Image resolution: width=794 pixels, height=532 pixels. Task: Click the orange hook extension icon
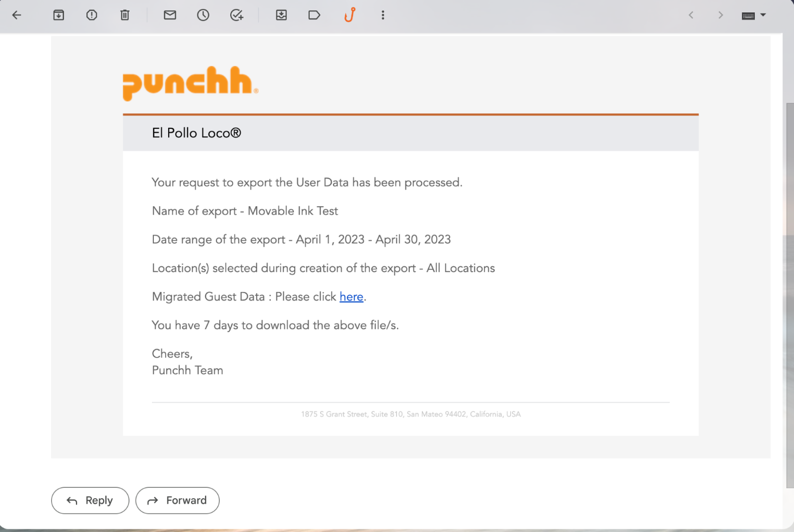(350, 15)
